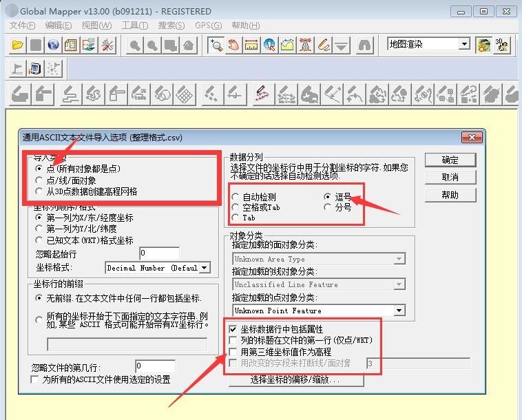Select the Zoom tool with magnifier-plus icon
The width and height of the screenshot is (522, 420).
216,45
